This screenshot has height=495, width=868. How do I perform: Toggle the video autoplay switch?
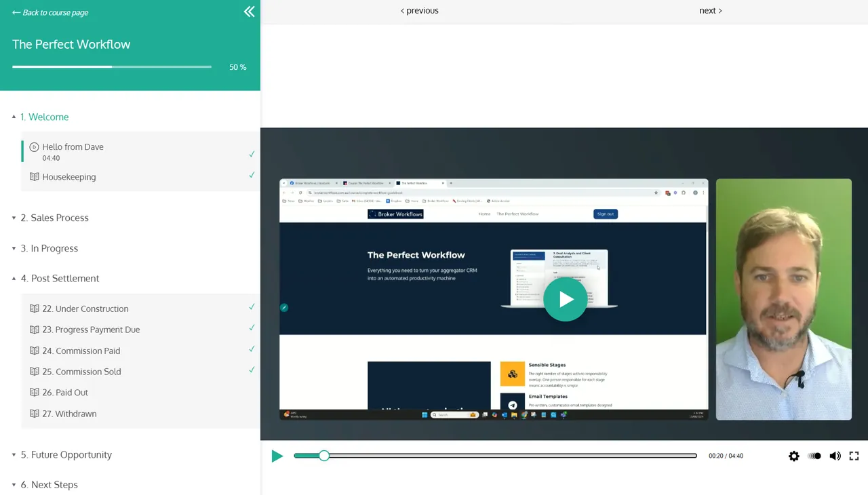[814, 456]
